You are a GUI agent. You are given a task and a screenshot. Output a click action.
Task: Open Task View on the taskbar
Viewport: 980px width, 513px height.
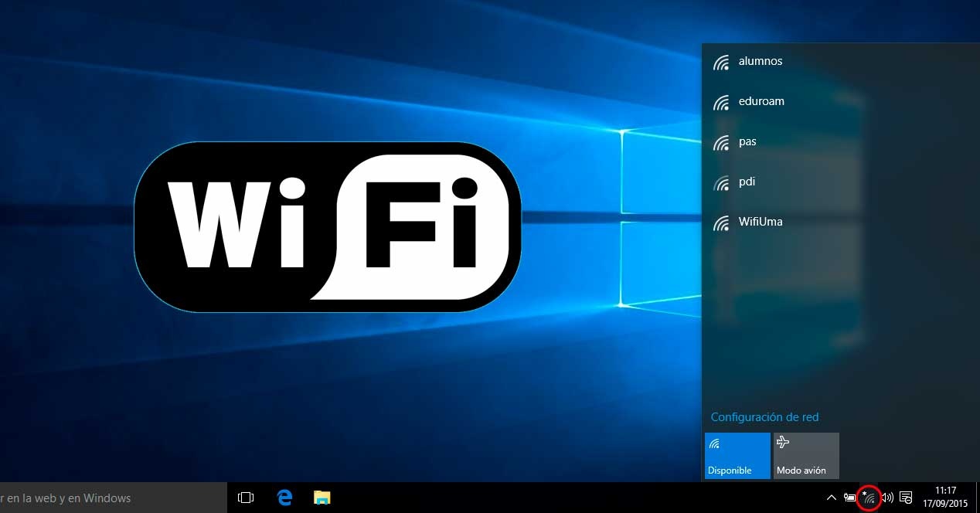point(246,498)
